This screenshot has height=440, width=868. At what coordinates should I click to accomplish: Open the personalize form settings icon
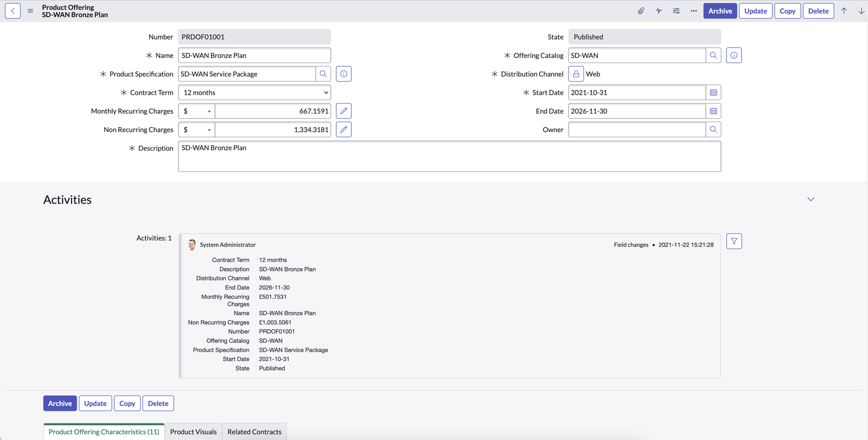(676, 11)
